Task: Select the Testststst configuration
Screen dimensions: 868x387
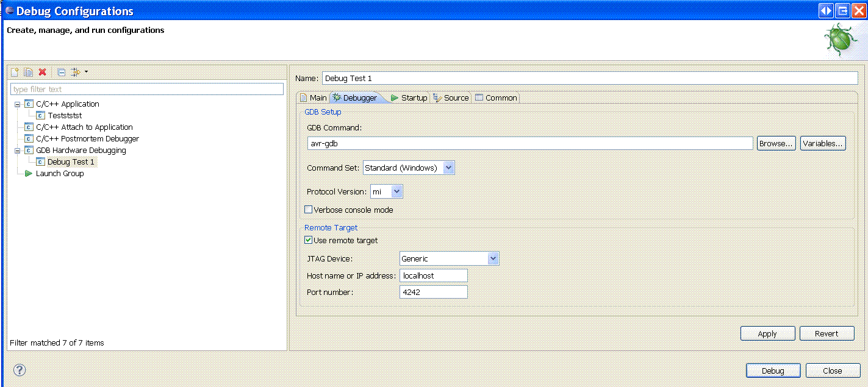Action: point(65,116)
